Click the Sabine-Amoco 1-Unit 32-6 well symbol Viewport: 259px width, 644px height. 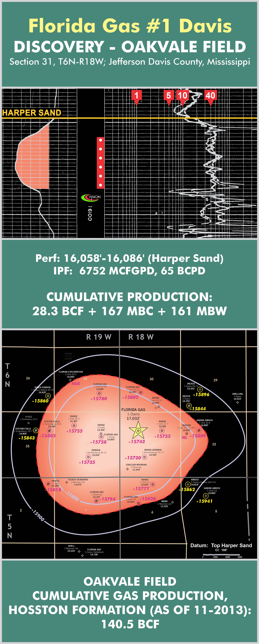(x=199, y=430)
